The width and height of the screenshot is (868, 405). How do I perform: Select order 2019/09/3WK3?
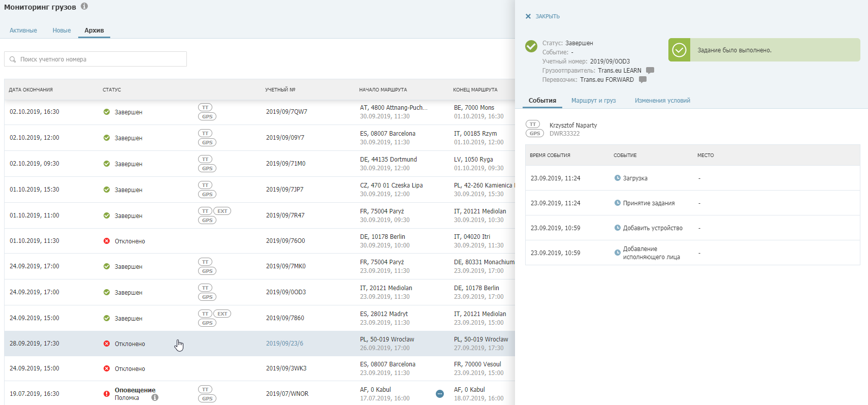286,368
